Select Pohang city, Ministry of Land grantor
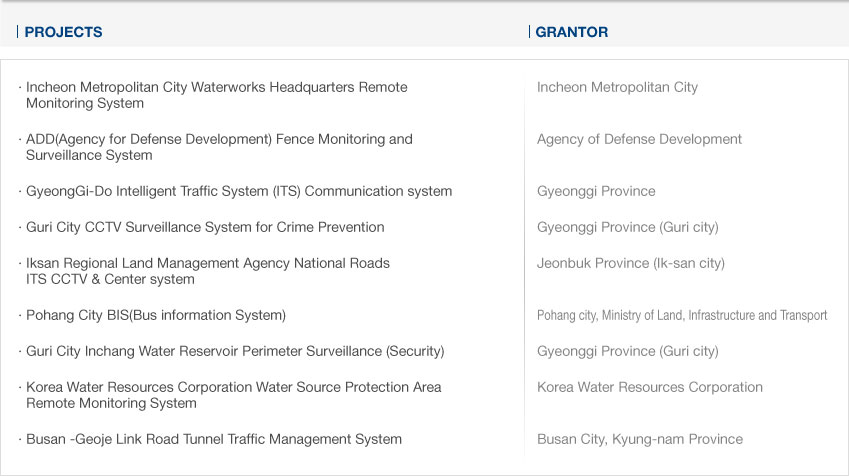This screenshot has width=849, height=476. (x=682, y=315)
